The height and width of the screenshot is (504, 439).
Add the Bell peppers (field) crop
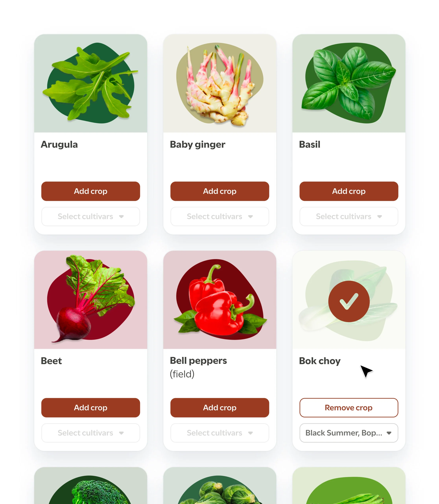coord(220,408)
